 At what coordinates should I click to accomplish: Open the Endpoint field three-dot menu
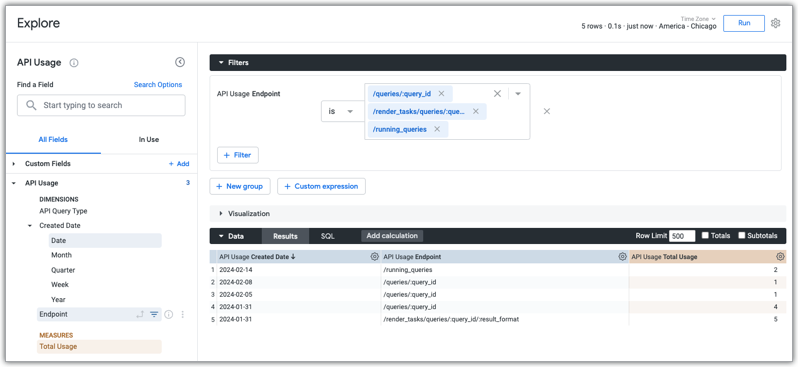183,315
